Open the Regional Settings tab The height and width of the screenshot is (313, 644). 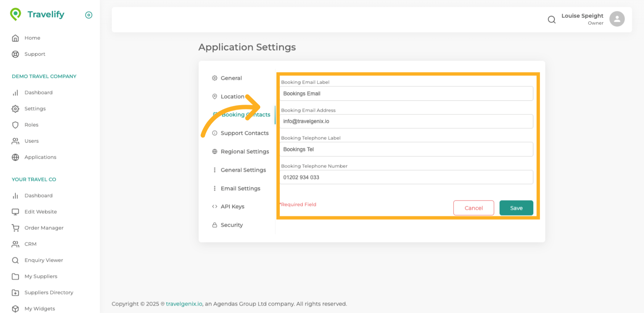click(x=245, y=152)
